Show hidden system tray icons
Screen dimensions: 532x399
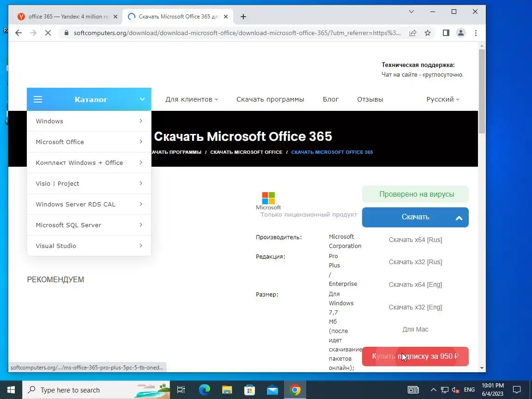433,390
